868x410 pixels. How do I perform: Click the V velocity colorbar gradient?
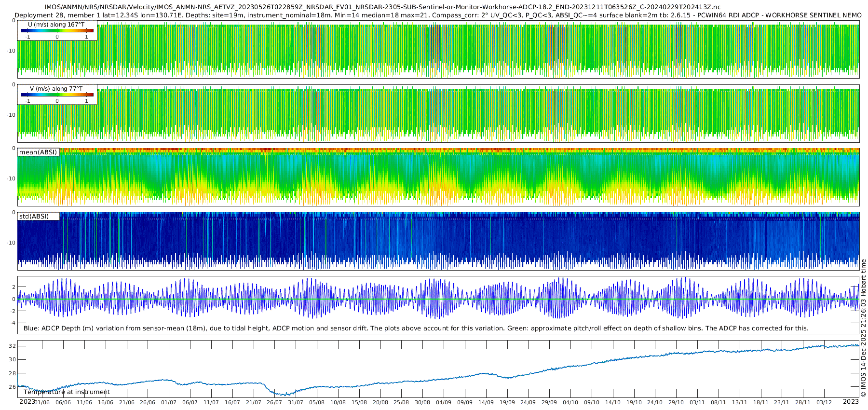tap(57, 95)
